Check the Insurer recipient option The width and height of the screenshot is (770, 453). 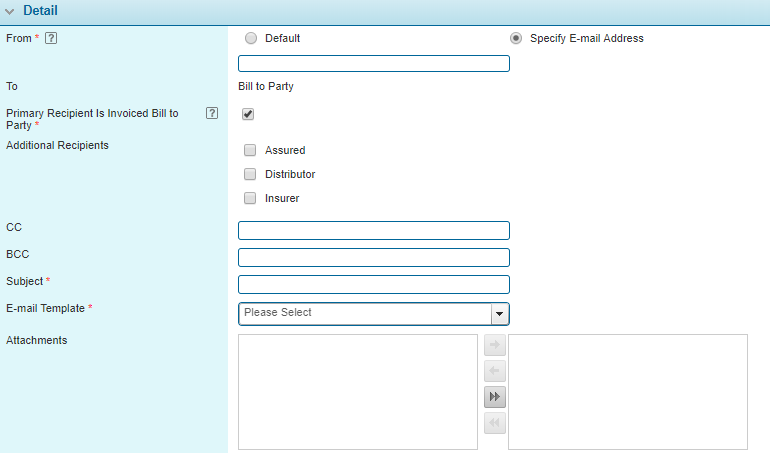click(x=250, y=198)
